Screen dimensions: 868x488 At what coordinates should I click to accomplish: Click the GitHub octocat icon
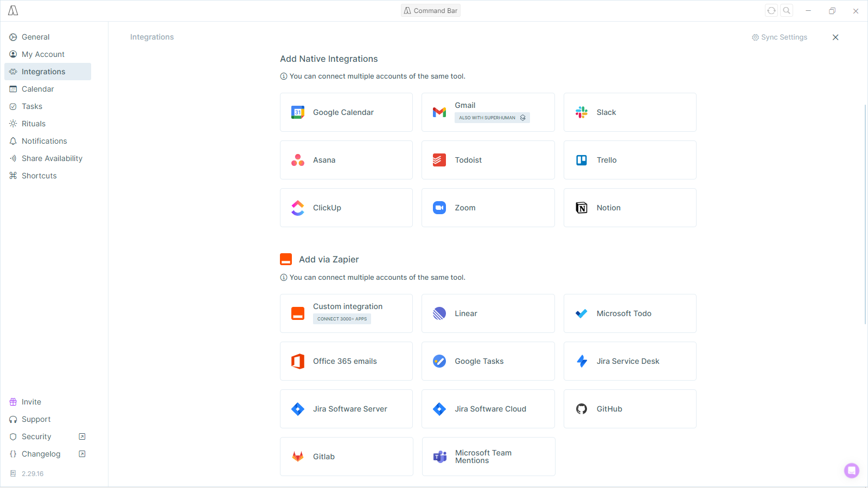(x=582, y=409)
